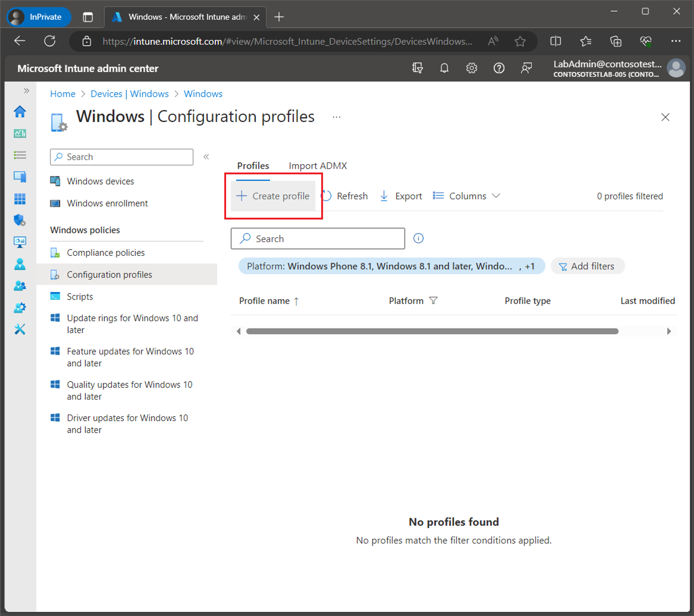Screen dimensions: 694x616
Task: Toggle browser split screen icon
Action: coord(556,41)
